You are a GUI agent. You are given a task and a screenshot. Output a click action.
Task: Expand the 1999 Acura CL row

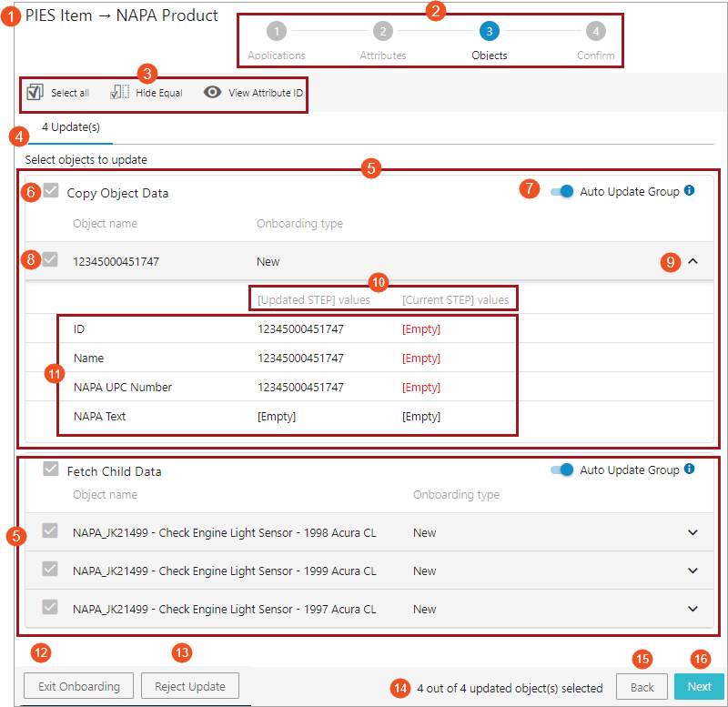point(693,571)
